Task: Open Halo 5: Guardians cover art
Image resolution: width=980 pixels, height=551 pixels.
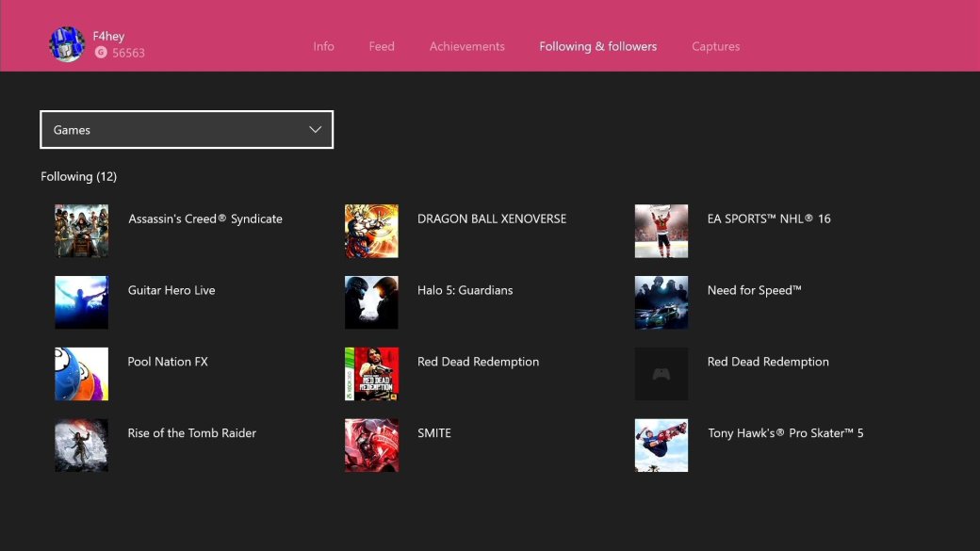Action: point(371,302)
